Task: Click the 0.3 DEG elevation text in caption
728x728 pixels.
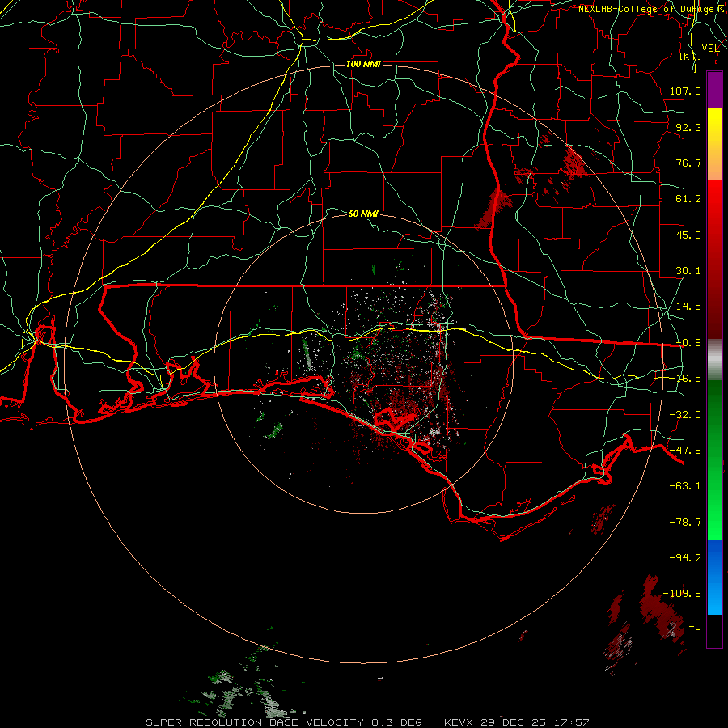Action: (x=396, y=722)
